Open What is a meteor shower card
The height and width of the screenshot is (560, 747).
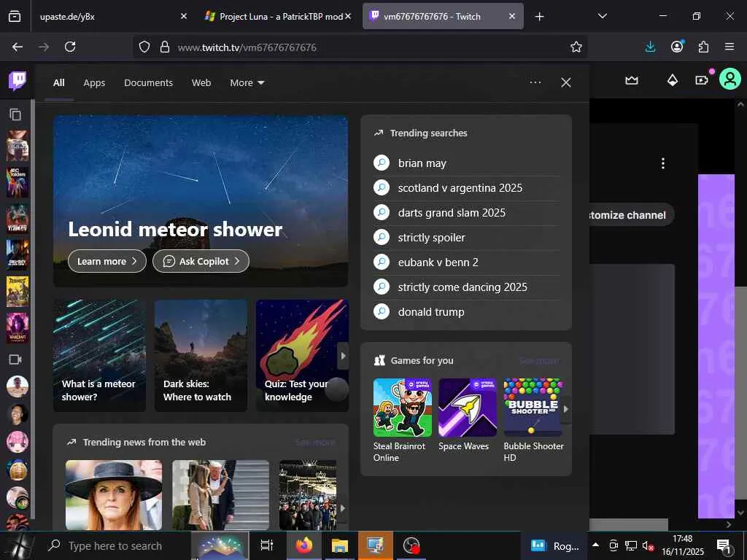pyautogui.click(x=99, y=355)
